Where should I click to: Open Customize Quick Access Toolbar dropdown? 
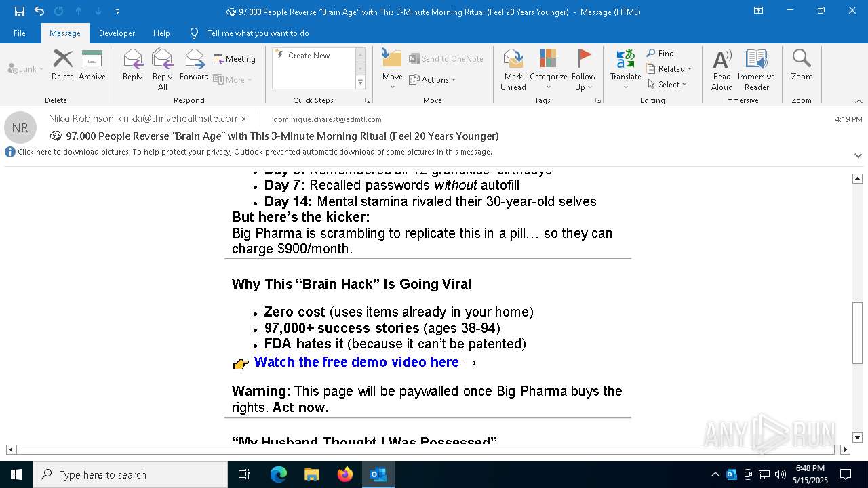point(117,12)
